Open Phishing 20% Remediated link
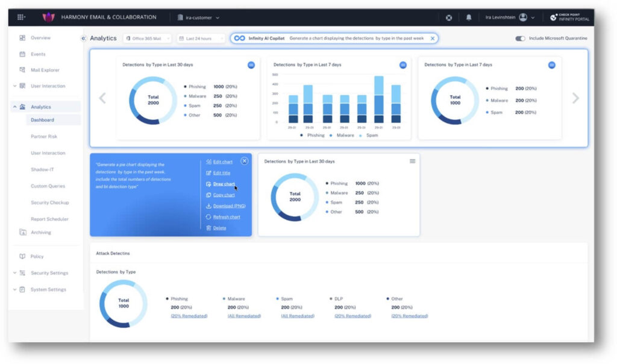This screenshot has height=364, width=617. [x=189, y=316]
